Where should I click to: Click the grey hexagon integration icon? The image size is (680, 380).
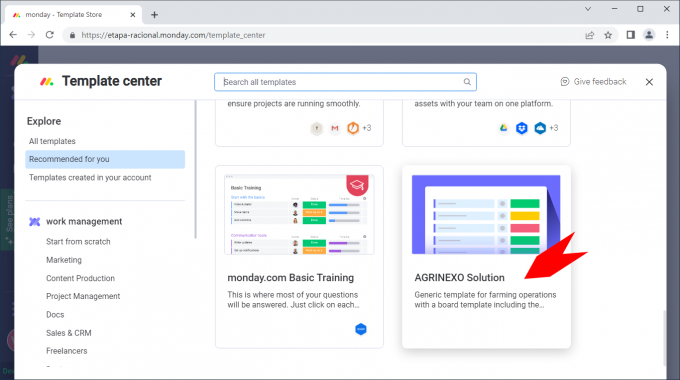point(317,128)
